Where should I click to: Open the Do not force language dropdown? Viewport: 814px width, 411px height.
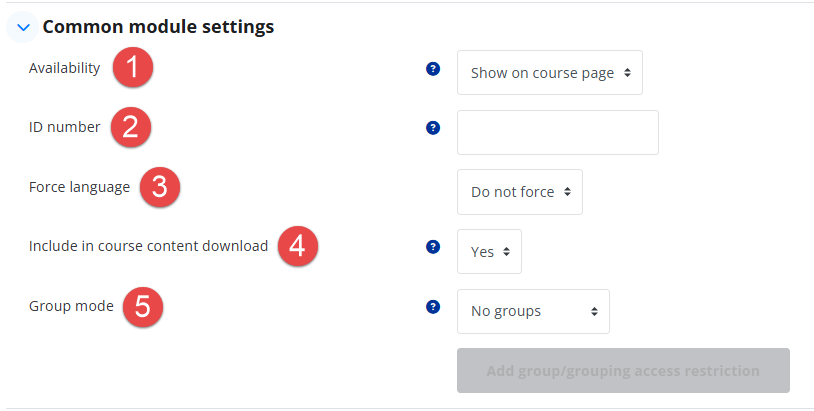click(520, 192)
